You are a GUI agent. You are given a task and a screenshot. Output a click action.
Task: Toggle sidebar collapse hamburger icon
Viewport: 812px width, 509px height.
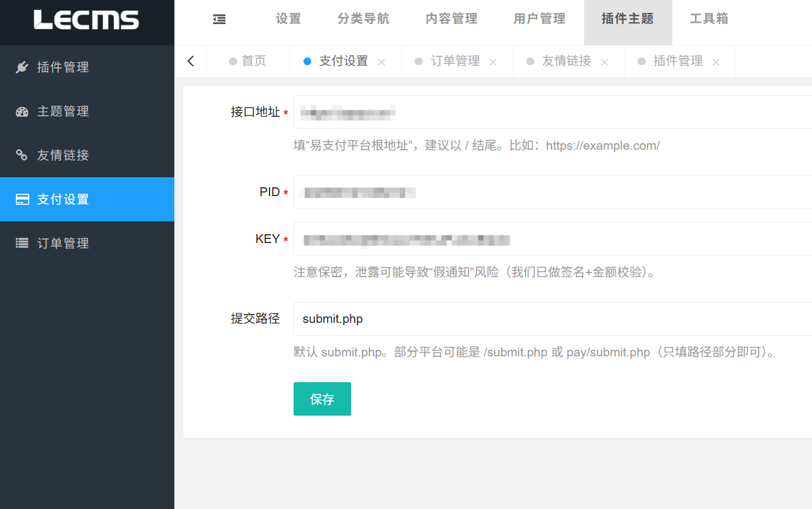pyautogui.click(x=219, y=19)
